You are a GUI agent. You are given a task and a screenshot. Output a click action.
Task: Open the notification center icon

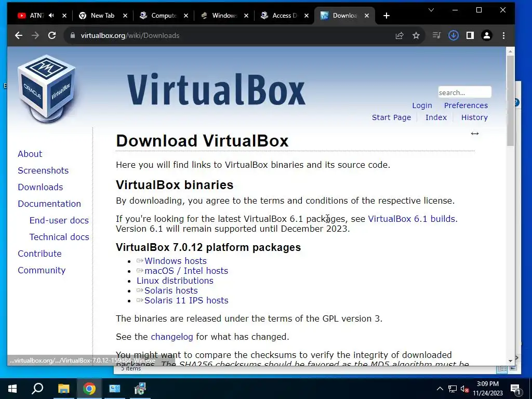(515, 390)
